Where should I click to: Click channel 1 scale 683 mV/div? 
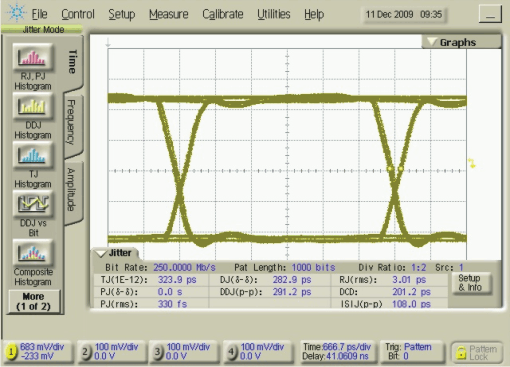tap(42, 347)
